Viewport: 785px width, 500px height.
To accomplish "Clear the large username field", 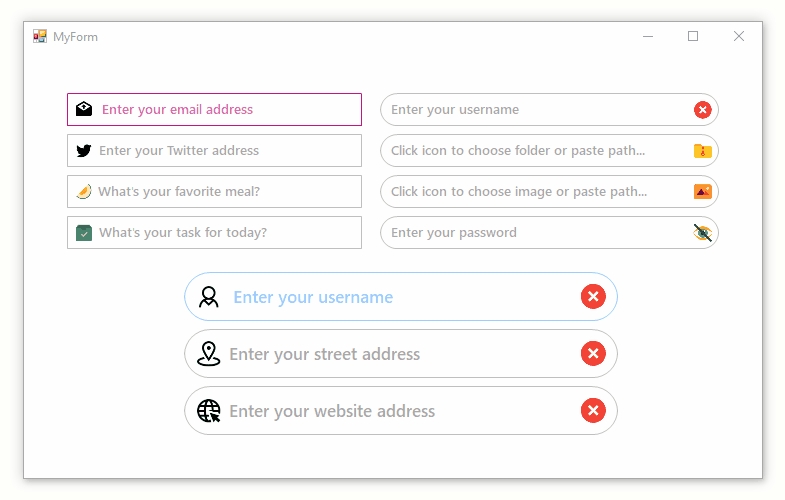I will tap(593, 297).
